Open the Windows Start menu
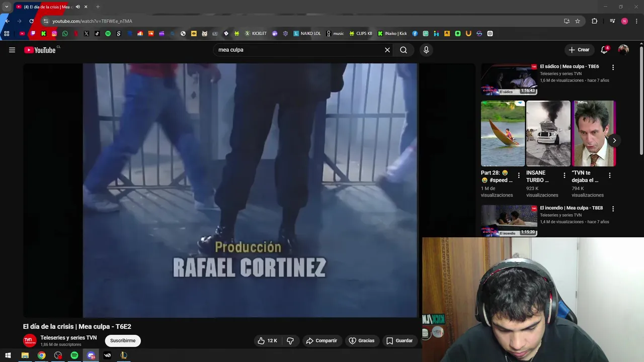 8,355
